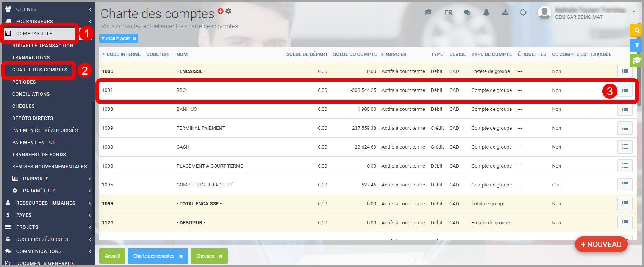
Task: Open Transactions in the Comptabilité menu
Action: (x=31, y=58)
